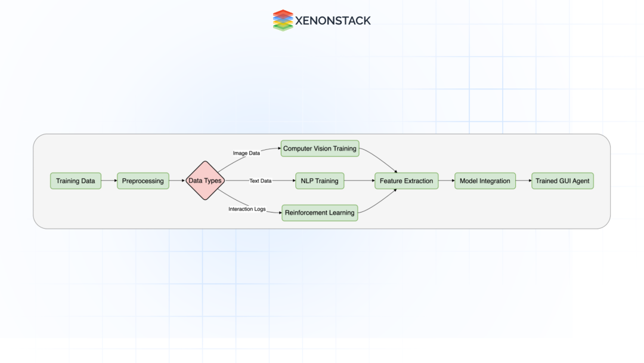Click the Image Data edge label
Screen dimensions: 644x363
point(246,153)
